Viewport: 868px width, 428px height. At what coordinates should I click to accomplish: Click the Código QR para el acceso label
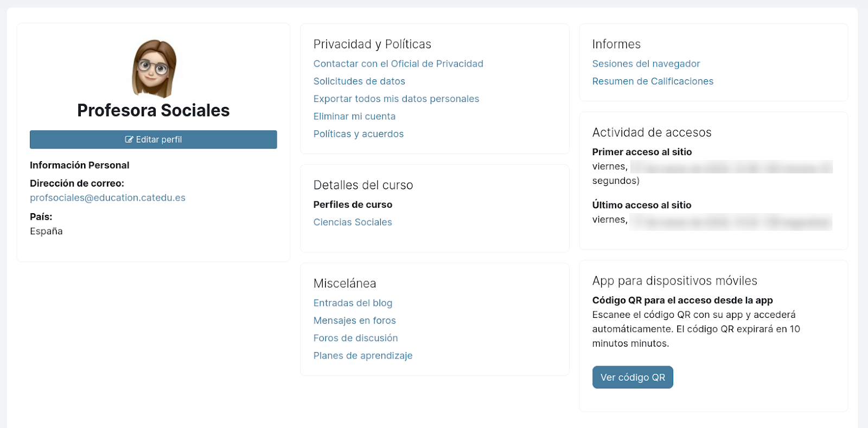point(682,301)
